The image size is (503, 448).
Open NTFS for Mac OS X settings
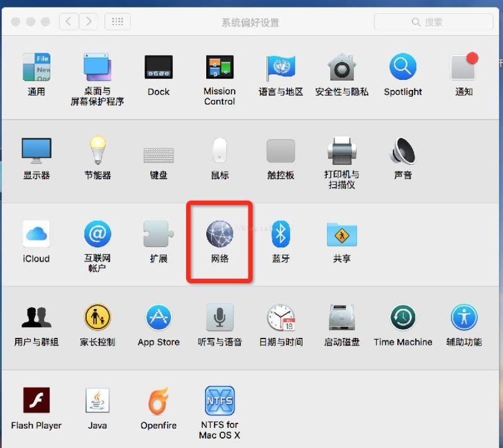point(219,403)
